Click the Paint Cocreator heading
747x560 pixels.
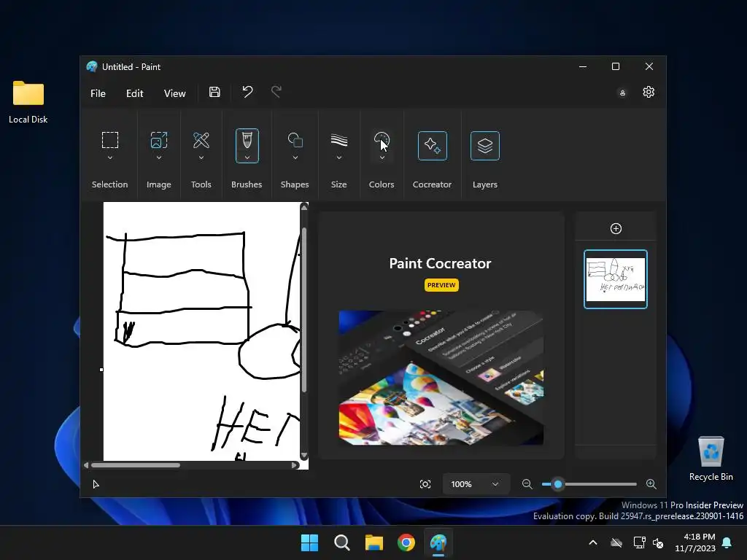tap(440, 263)
